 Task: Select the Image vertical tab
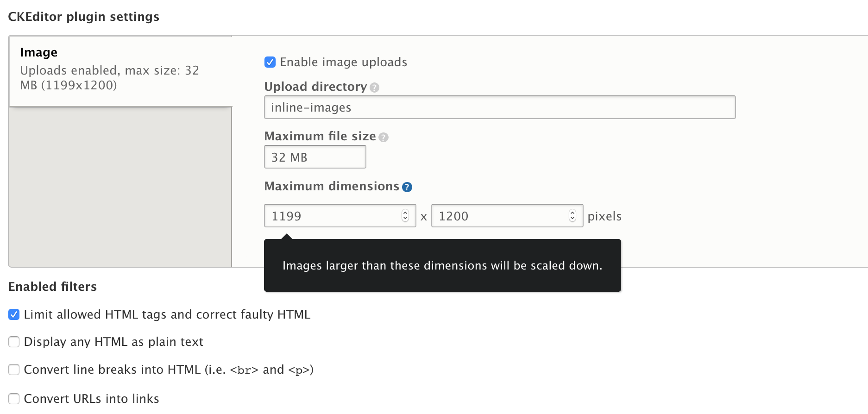[120, 69]
